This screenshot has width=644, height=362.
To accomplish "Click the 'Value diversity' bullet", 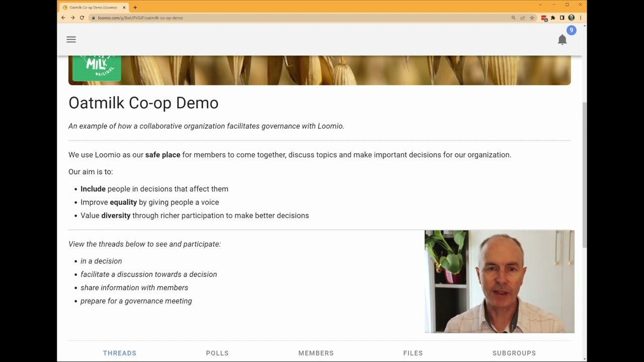I will point(195,216).
